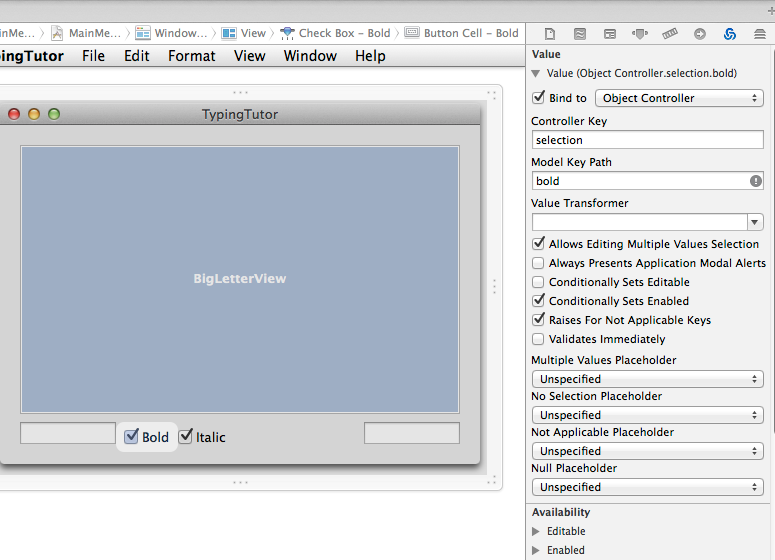Open the Attributes inspector tab
This screenshot has height=560, width=775.
tap(640, 34)
